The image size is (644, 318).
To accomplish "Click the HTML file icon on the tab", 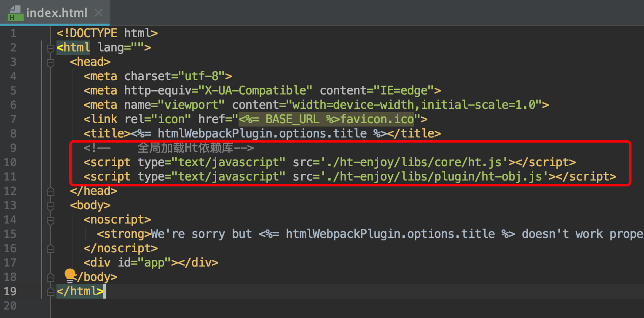I will (x=15, y=13).
